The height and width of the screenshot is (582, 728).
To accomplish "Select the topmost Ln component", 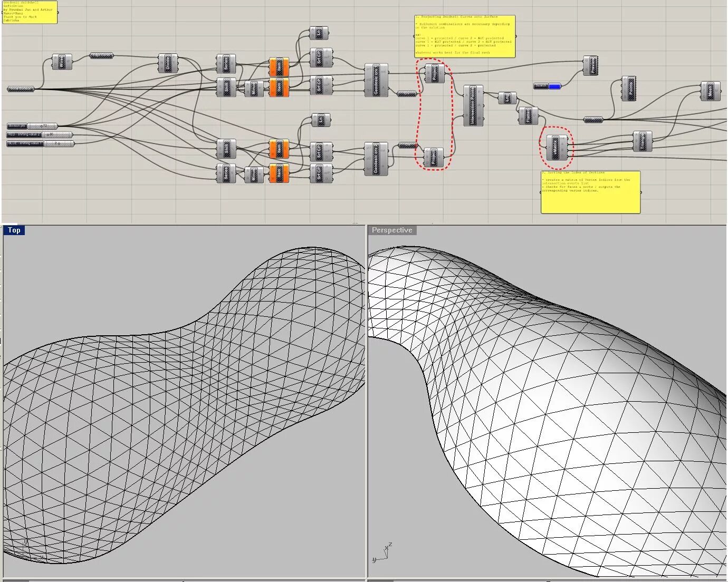I will (x=319, y=33).
